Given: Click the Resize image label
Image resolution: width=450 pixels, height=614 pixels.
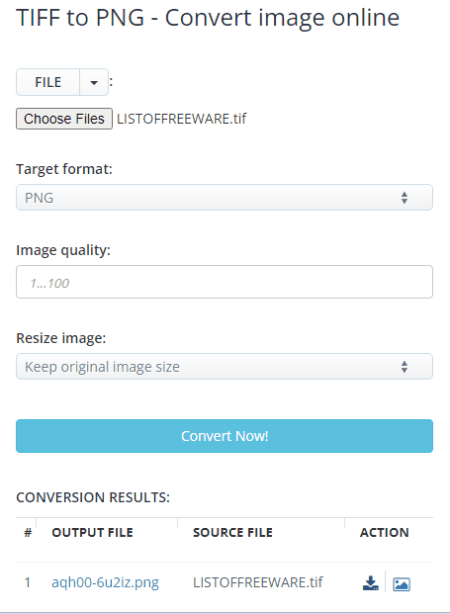Looking at the screenshot, I should tap(61, 338).
